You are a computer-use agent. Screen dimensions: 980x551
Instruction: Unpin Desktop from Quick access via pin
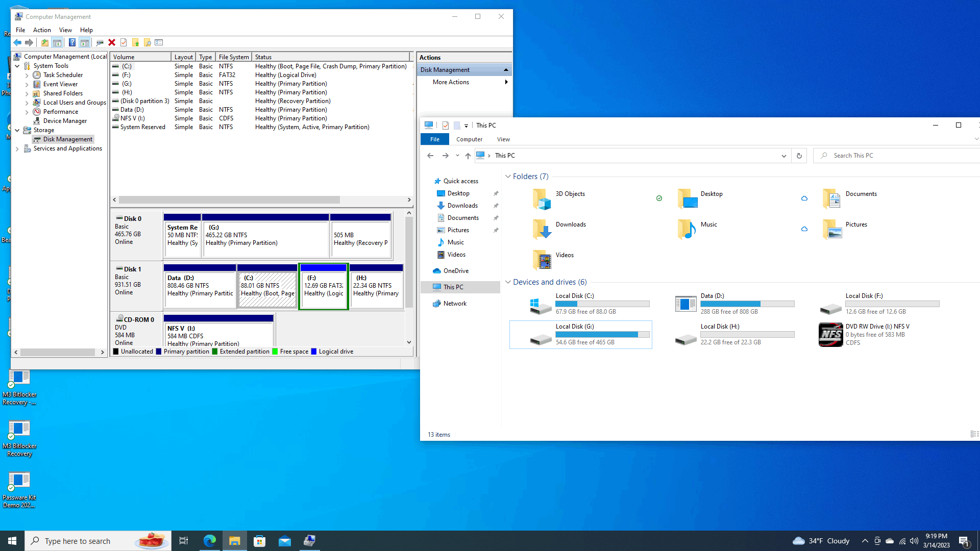(x=496, y=194)
